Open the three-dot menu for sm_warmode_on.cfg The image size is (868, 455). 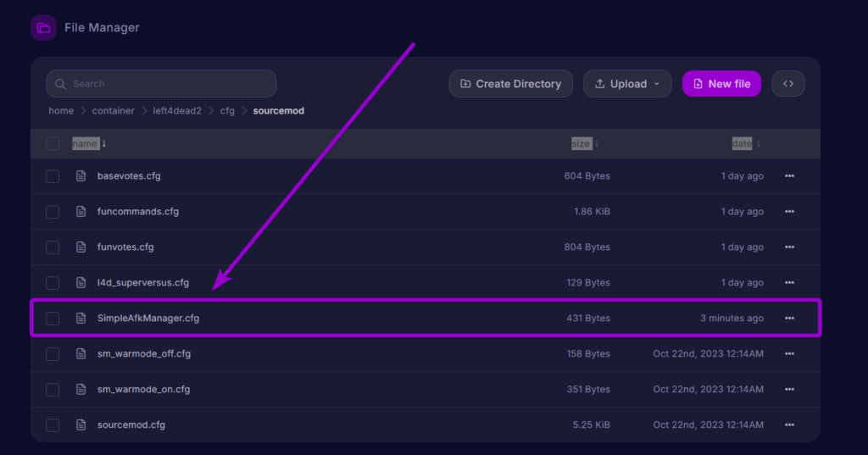coord(789,390)
